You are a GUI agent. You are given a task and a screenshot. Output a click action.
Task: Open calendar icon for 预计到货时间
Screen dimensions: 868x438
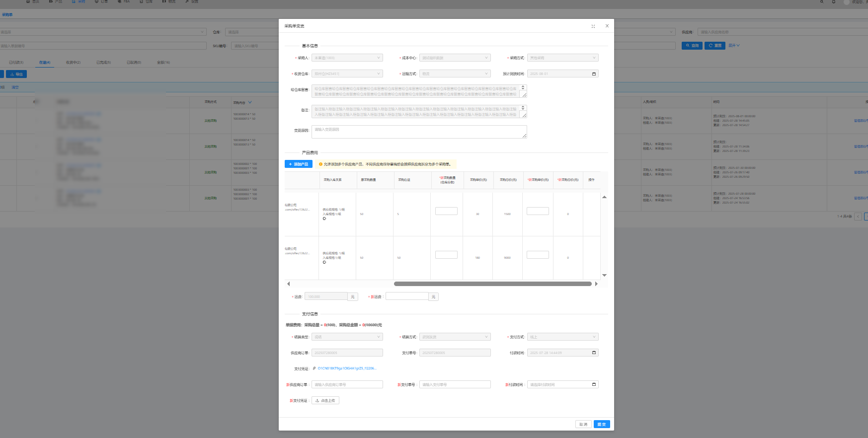[x=594, y=74]
